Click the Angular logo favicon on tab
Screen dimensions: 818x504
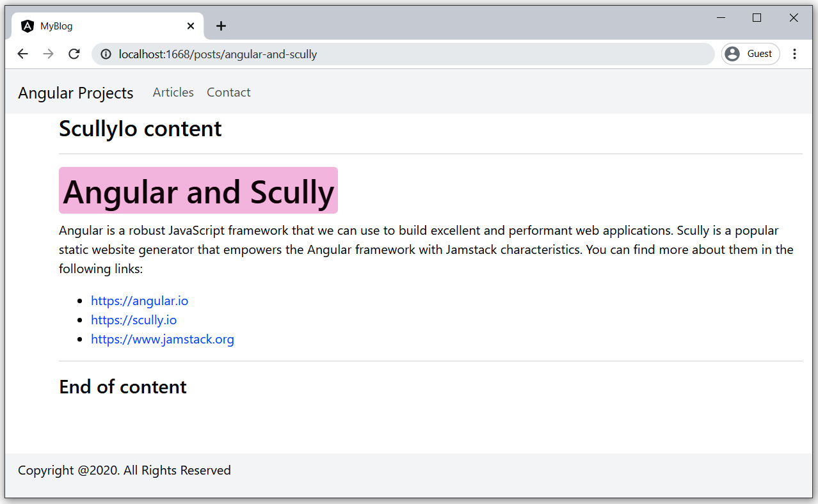click(x=28, y=26)
